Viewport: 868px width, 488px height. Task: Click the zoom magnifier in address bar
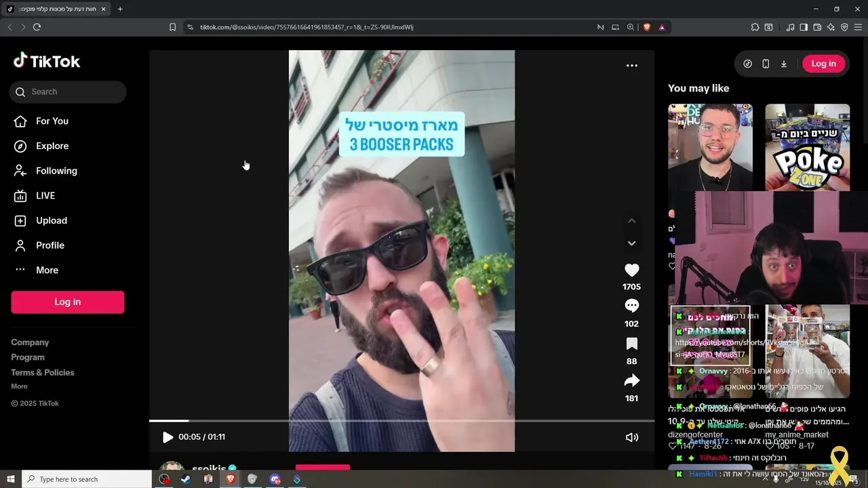coord(631,27)
